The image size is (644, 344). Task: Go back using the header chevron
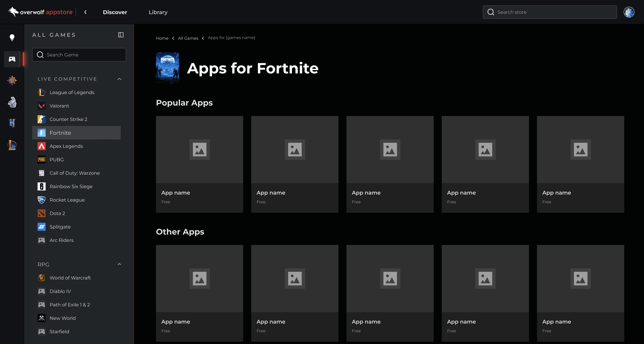pos(86,12)
